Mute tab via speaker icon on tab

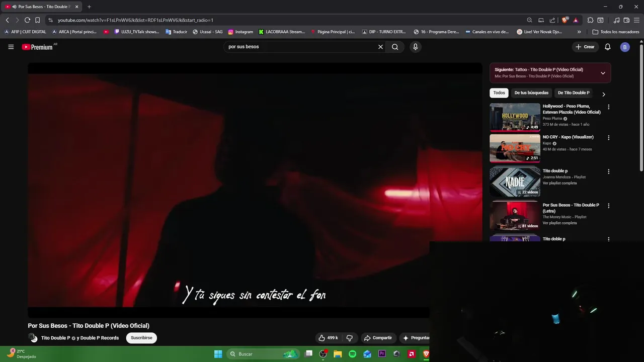(x=14, y=7)
